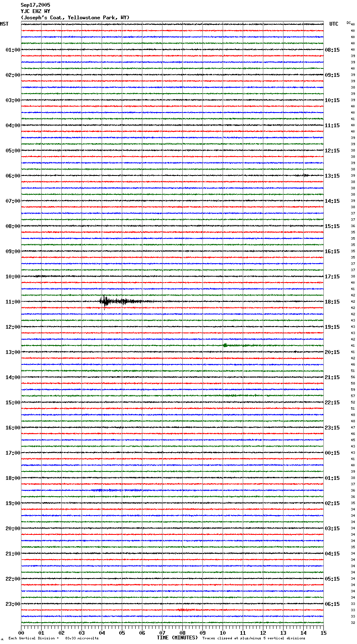
Task: Select the 05:00 MST time label
Action: (13, 151)
